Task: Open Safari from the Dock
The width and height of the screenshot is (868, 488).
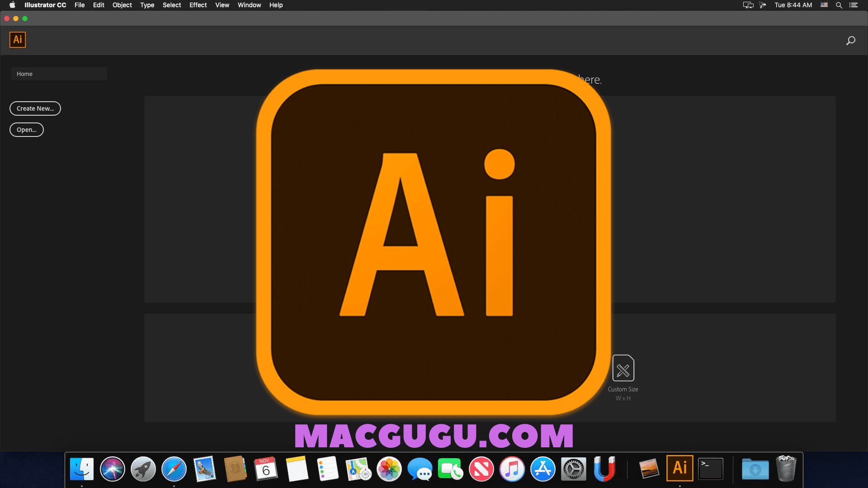Action: click(x=174, y=469)
